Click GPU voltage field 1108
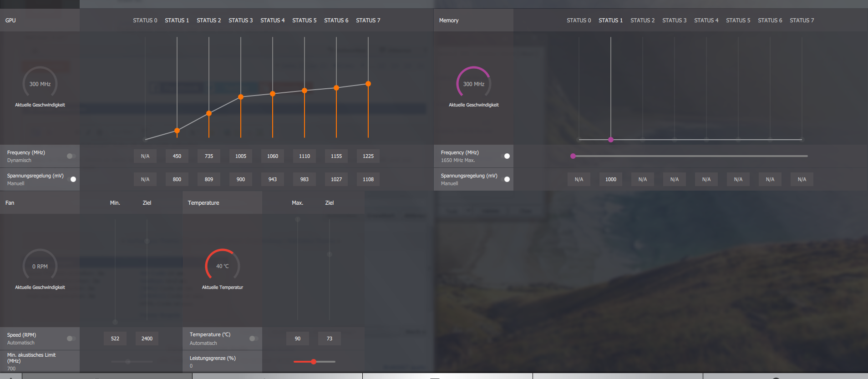Viewport: 868px width, 379px height. 368,179
